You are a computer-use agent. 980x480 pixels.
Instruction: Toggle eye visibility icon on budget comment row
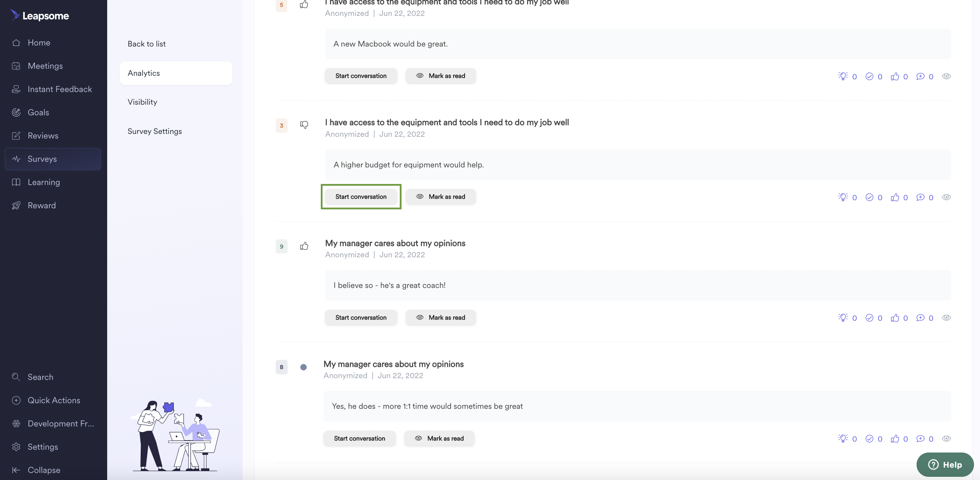pos(946,197)
